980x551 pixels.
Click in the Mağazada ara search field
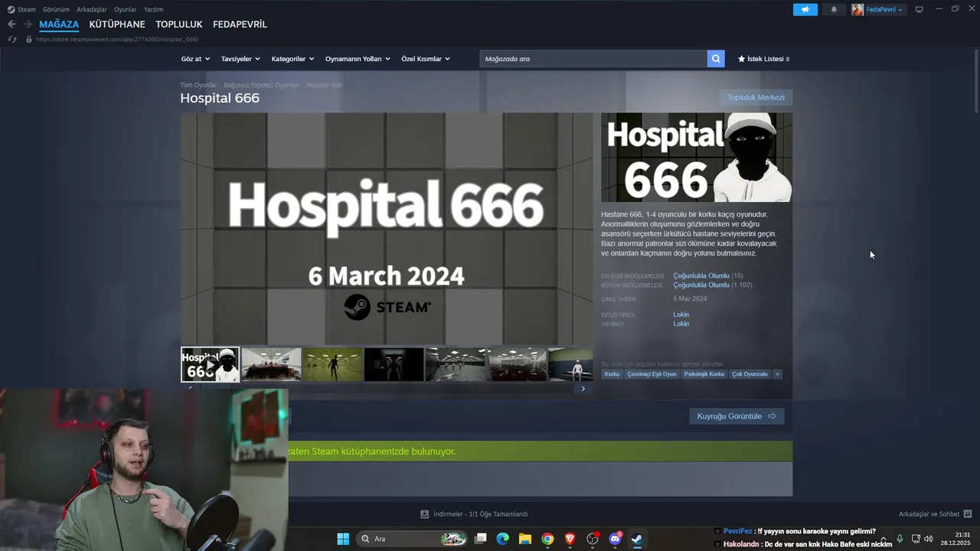tap(593, 59)
